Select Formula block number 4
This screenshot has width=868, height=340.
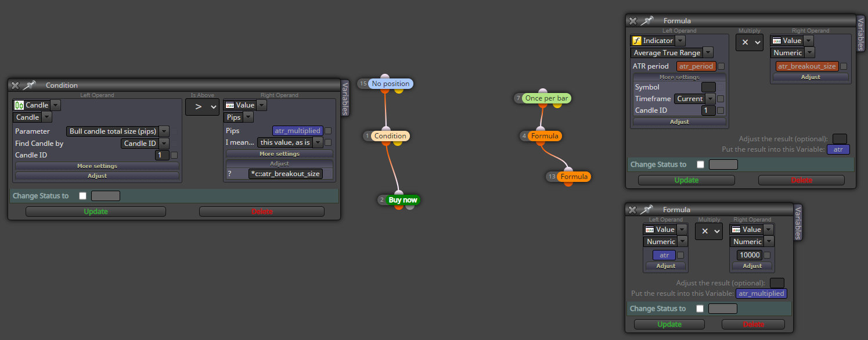[545, 136]
